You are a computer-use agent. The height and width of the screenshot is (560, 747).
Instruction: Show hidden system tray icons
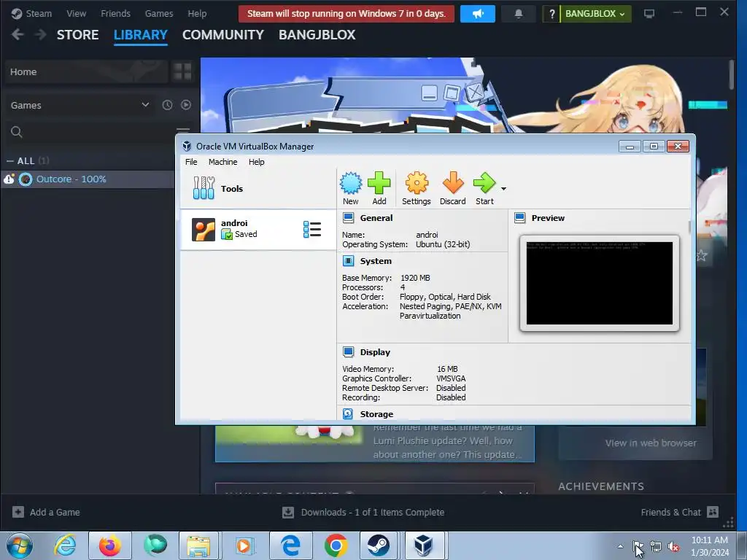coord(620,546)
